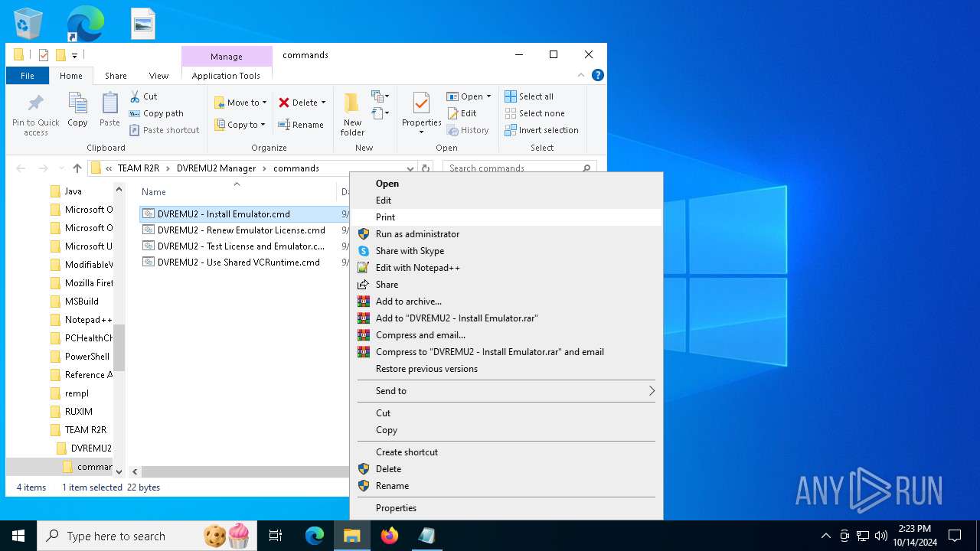
Task: Collapse the ribbon with the chevron
Action: pyautogui.click(x=581, y=75)
